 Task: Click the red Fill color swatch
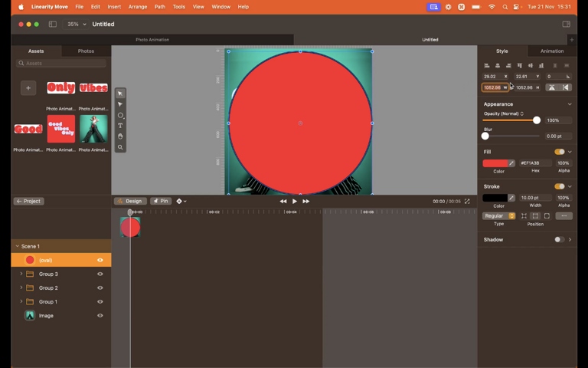[x=495, y=163]
